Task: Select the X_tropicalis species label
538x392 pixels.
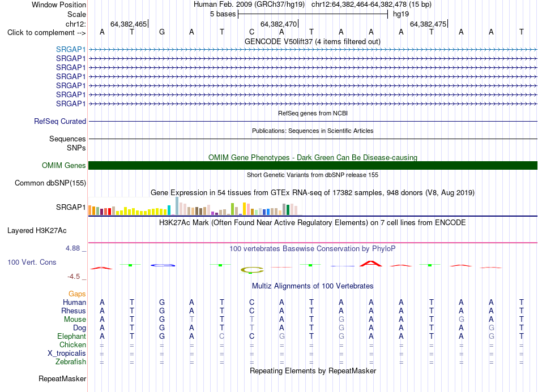Action: pyautogui.click(x=67, y=354)
